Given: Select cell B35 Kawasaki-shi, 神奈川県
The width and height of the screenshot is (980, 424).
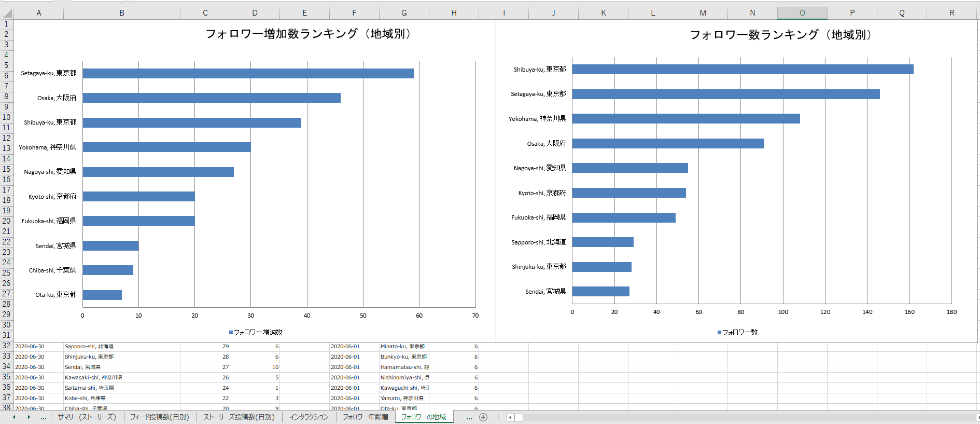Looking at the screenshot, I should 122,377.
